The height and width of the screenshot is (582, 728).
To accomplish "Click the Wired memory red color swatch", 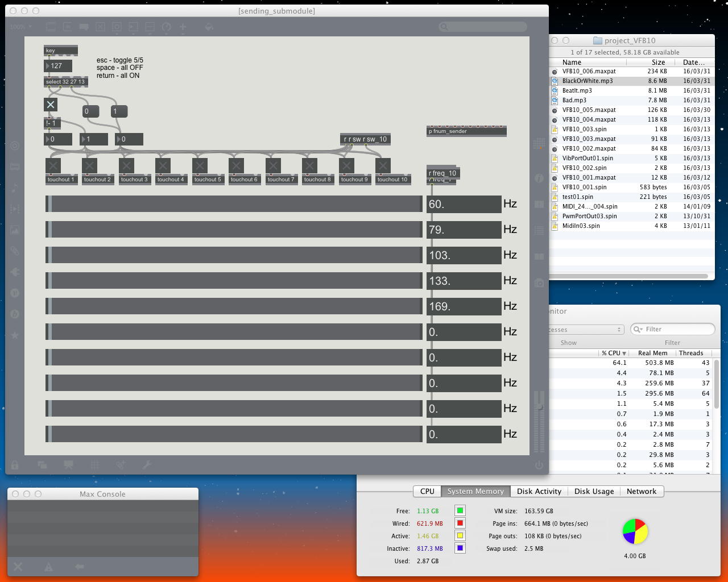I will (460, 523).
